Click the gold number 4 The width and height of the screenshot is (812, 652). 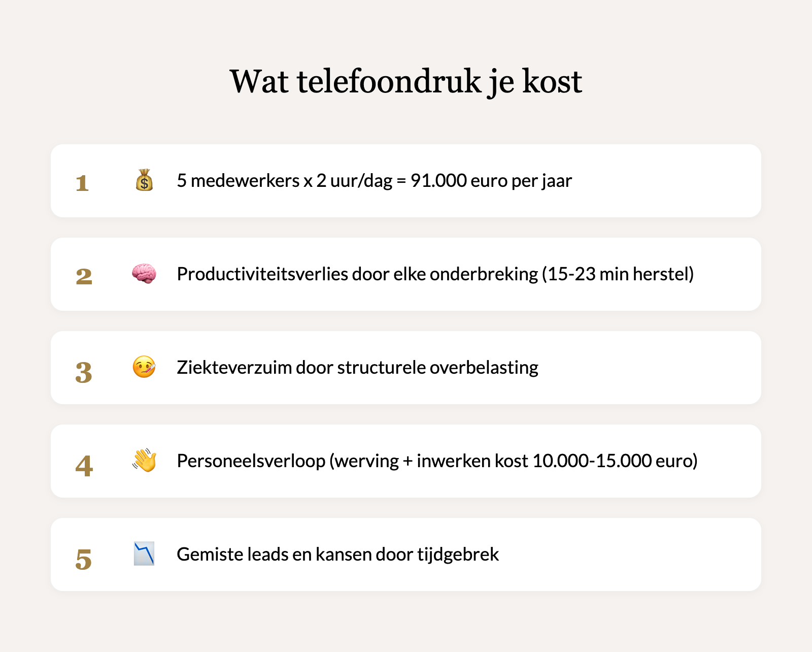point(84,465)
